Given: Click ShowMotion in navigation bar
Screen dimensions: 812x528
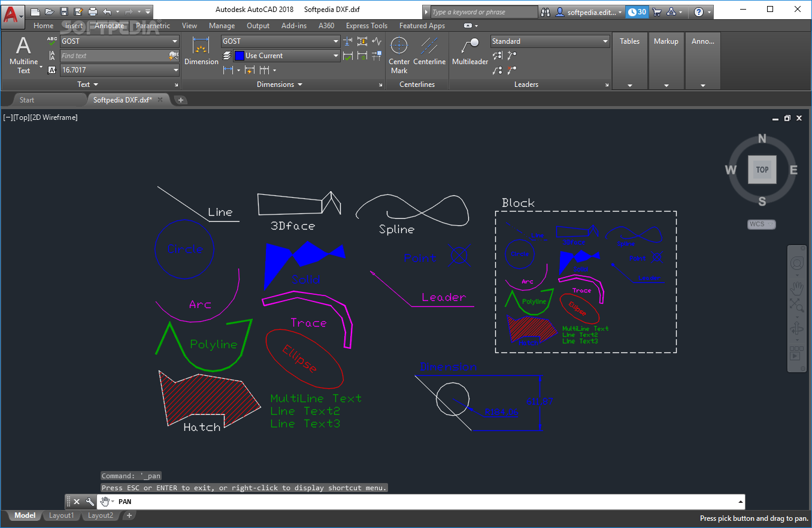Looking at the screenshot, I should [x=796, y=354].
